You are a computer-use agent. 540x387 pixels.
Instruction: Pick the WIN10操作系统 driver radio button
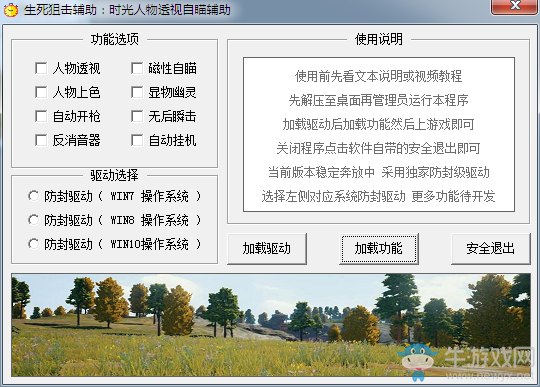(33, 244)
